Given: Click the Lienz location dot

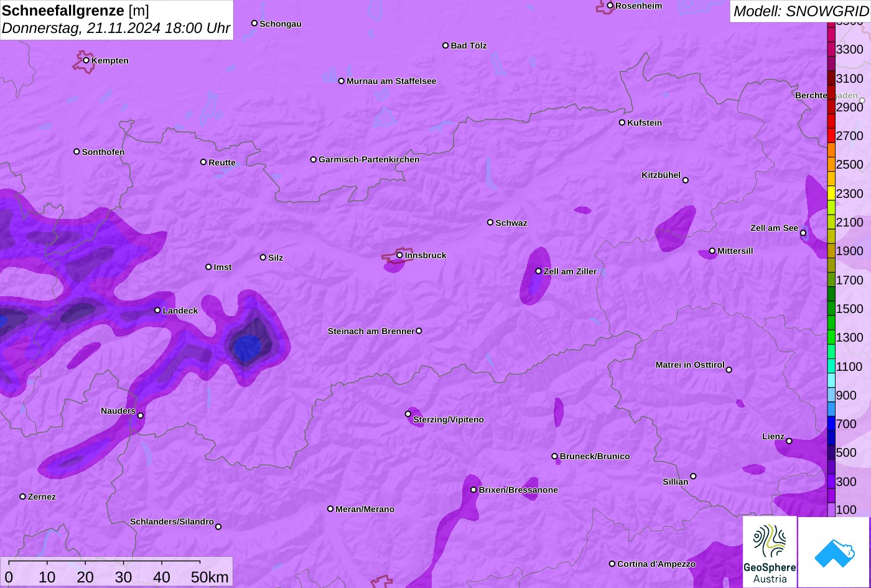Looking at the screenshot, I should pos(789,441).
